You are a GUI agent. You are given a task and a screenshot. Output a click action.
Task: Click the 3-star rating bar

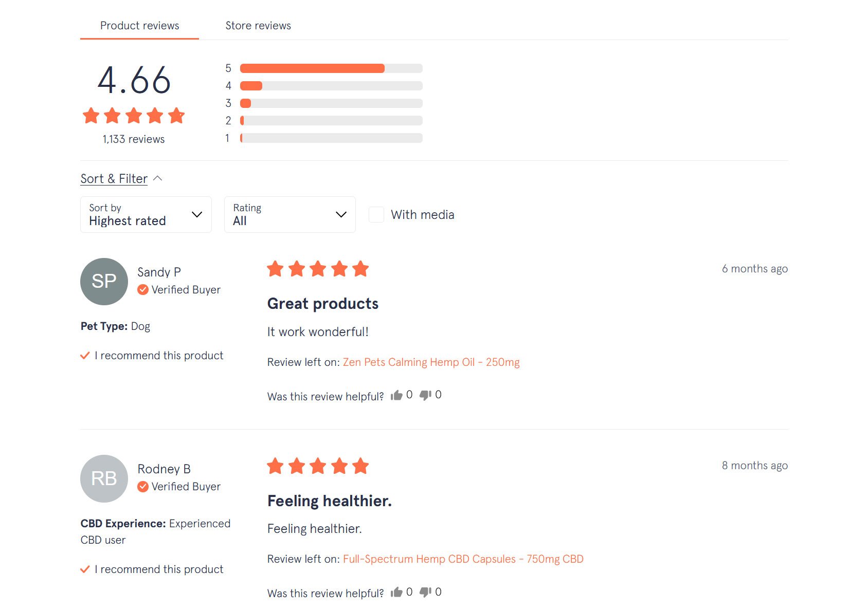point(331,103)
